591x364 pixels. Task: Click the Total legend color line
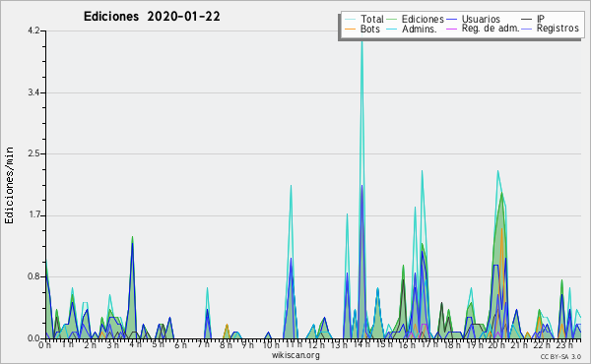coord(351,20)
